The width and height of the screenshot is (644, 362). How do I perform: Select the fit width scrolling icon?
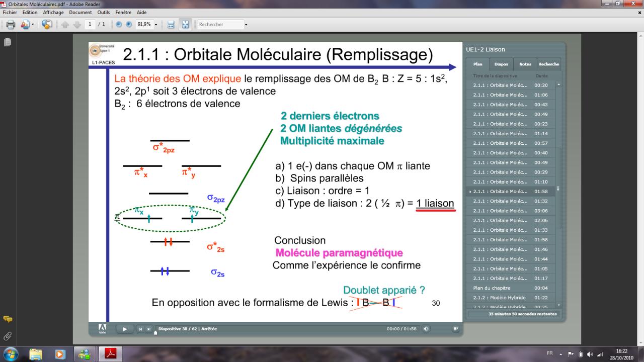coord(171,24)
